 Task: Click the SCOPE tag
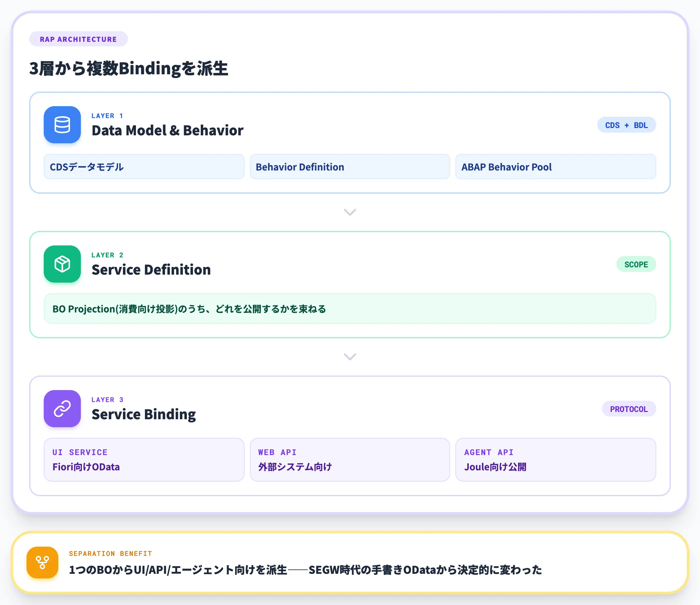pyautogui.click(x=636, y=264)
